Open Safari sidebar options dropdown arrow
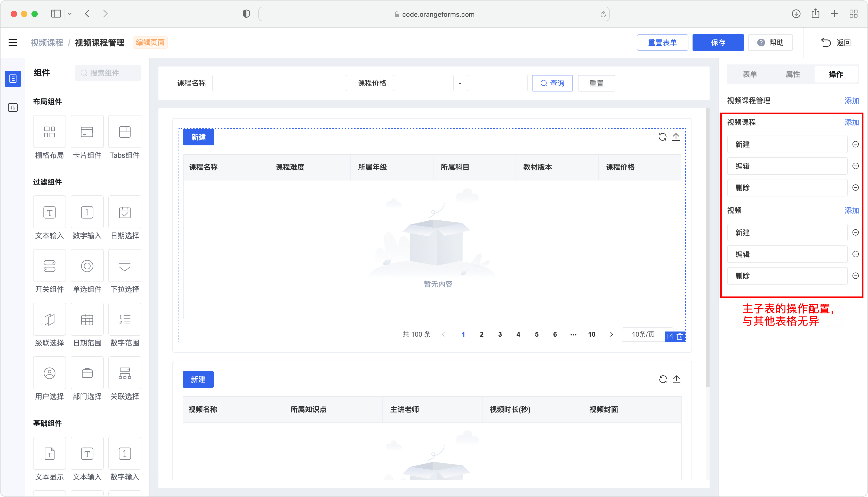Screen dimensions: 868x497 (70, 14)
